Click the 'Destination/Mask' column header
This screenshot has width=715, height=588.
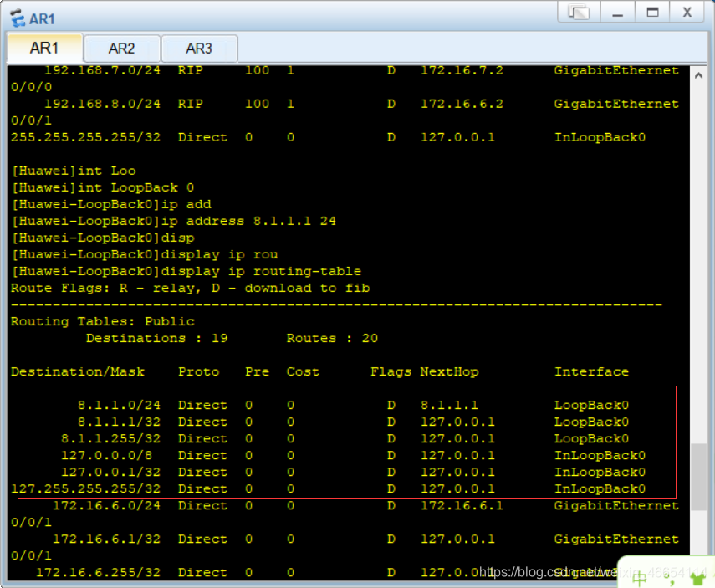coord(78,371)
